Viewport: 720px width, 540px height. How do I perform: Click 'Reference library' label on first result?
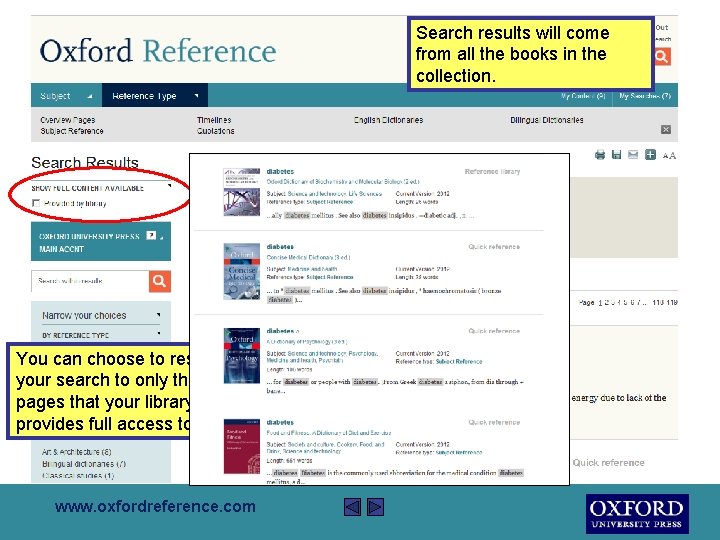492,171
